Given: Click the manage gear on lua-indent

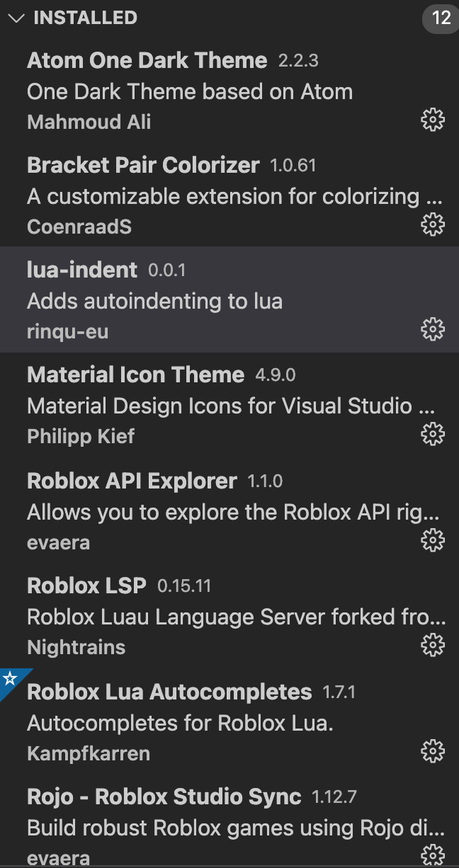Looking at the screenshot, I should (x=433, y=329).
